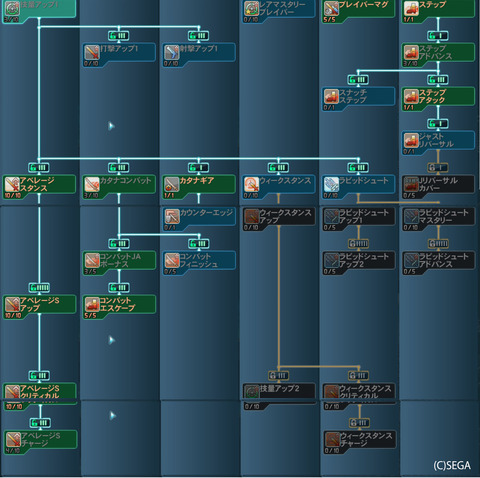Click the ウィークスタンスアップ skill icon
480x478 pixels.
point(252,216)
